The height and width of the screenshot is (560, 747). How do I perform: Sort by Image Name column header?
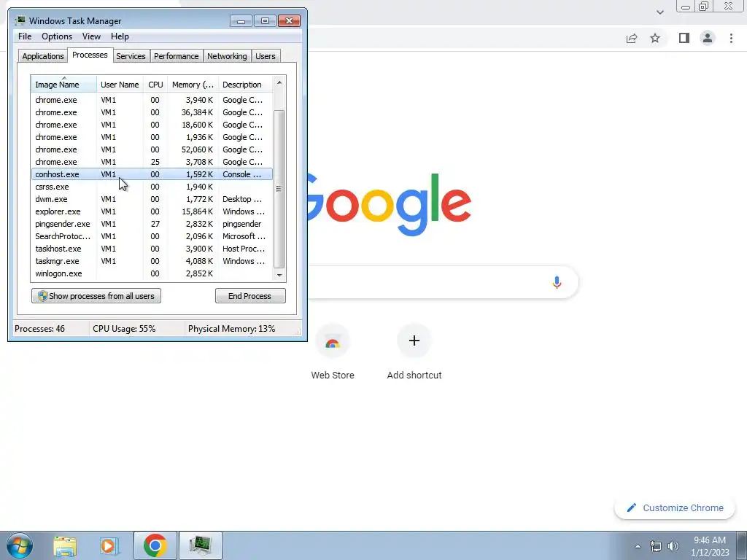[64, 85]
